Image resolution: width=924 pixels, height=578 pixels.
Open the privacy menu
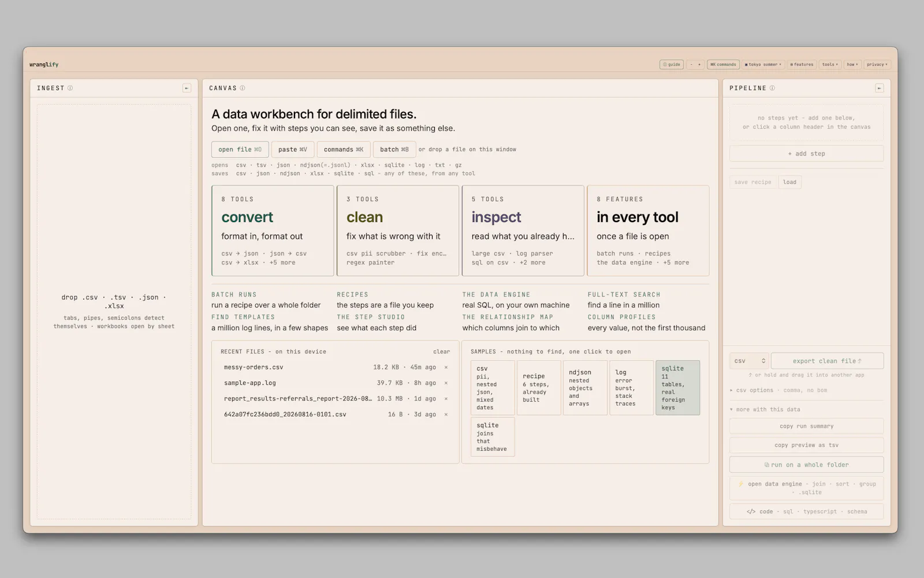click(877, 65)
